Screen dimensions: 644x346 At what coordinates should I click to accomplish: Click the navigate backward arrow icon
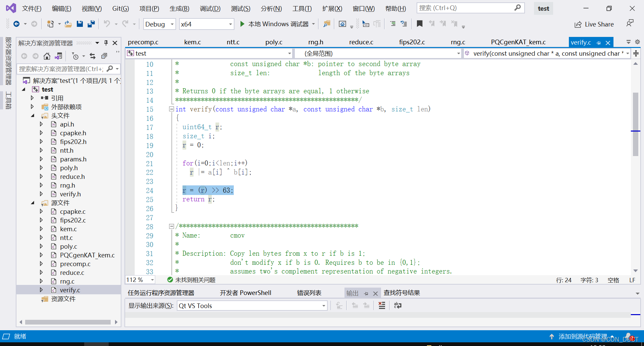(x=16, y=24)
